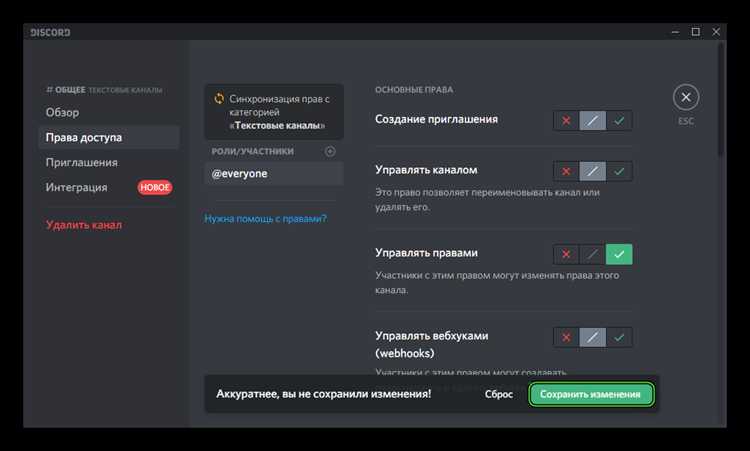This screenshot has height=451, width=750.
Task: Maximize the Discord window
Action: tap(695, 32)
